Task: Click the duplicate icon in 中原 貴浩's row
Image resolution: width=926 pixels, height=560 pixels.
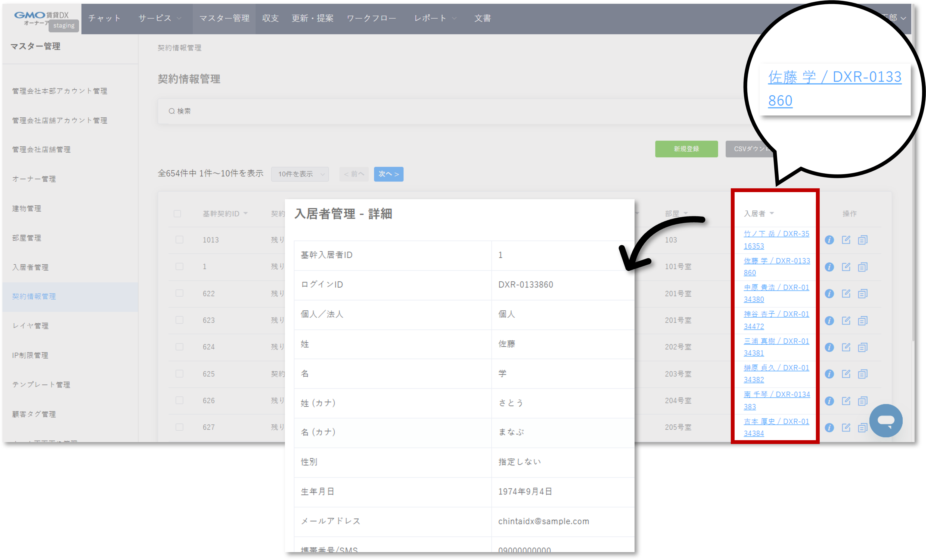Action: point(863,293)
